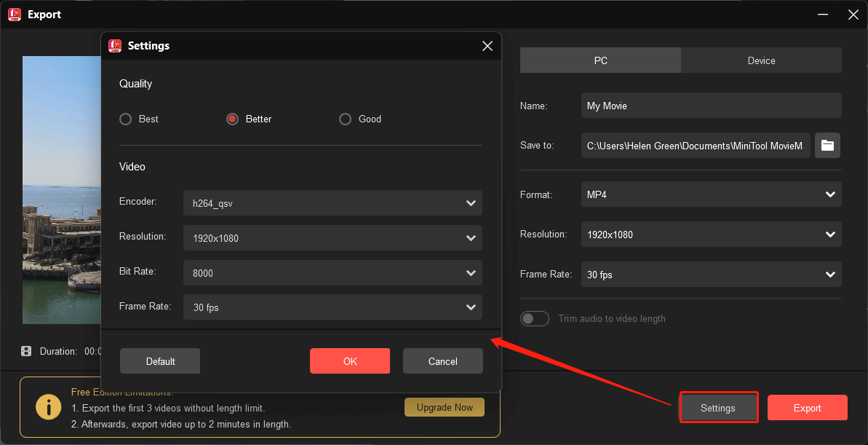The width and height of the screenshot is (868, 445).
Task: Click the Default button
Action: point(160,361)
